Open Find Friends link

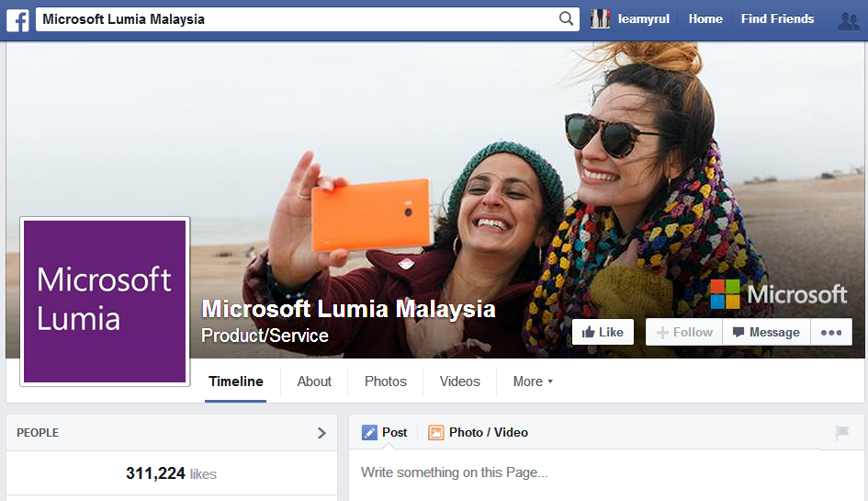pos(777,19)
